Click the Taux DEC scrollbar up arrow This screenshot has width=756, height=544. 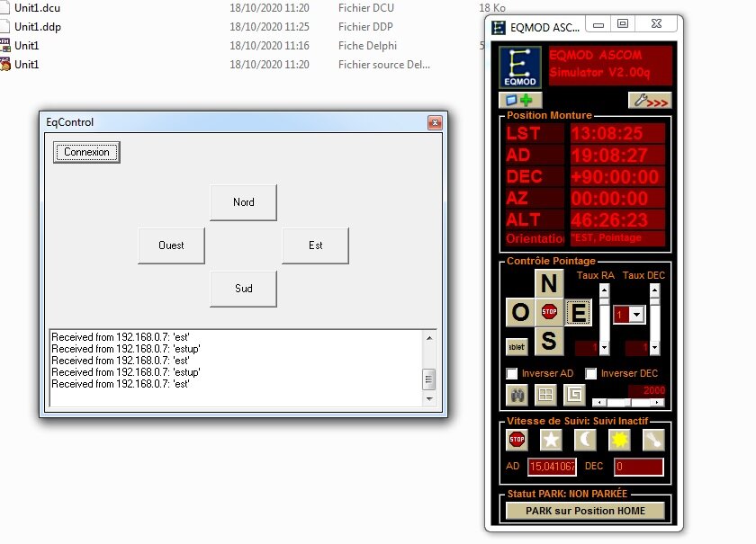click(x=654, y=290)
